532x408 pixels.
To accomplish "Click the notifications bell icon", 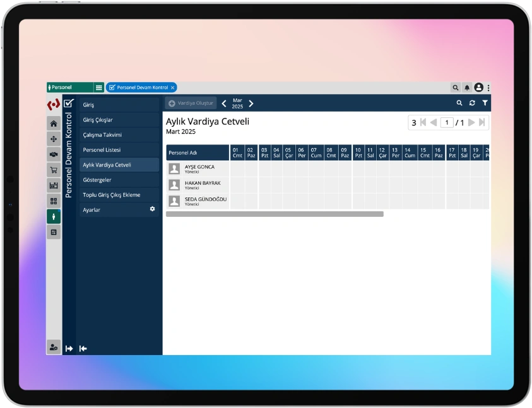I will [467, 88].
